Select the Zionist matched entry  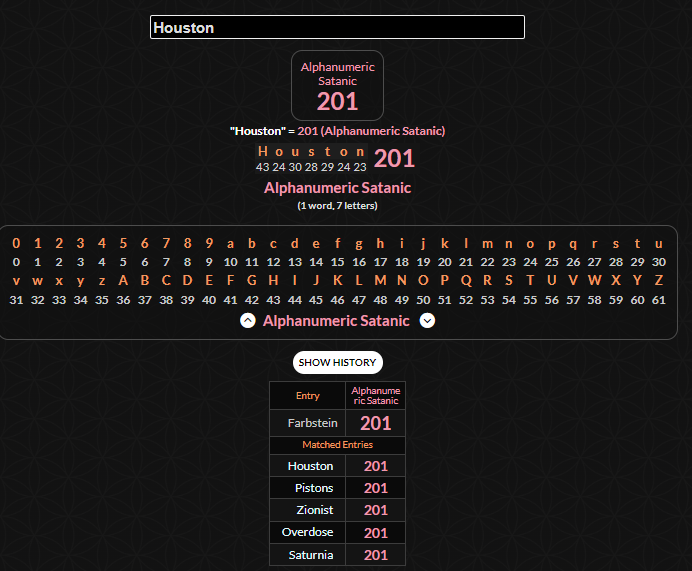click(315, 510)
